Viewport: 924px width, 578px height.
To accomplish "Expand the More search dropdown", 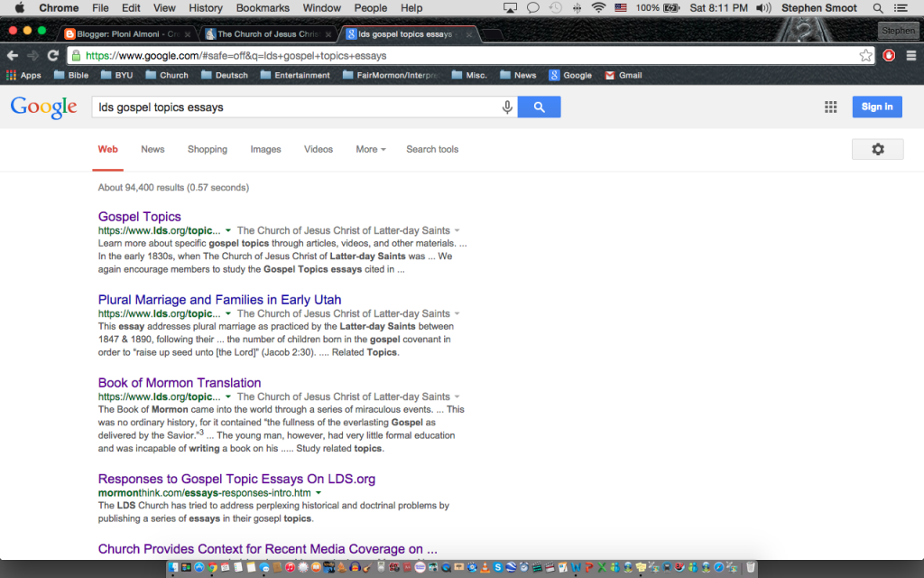I will pyautogui.click(x=371, y=149).
